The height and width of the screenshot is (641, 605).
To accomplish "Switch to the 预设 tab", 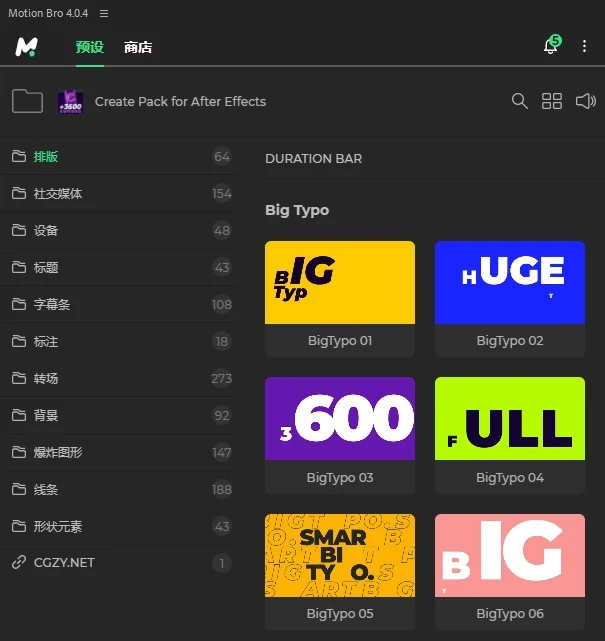I will click(x=89, y=47).
